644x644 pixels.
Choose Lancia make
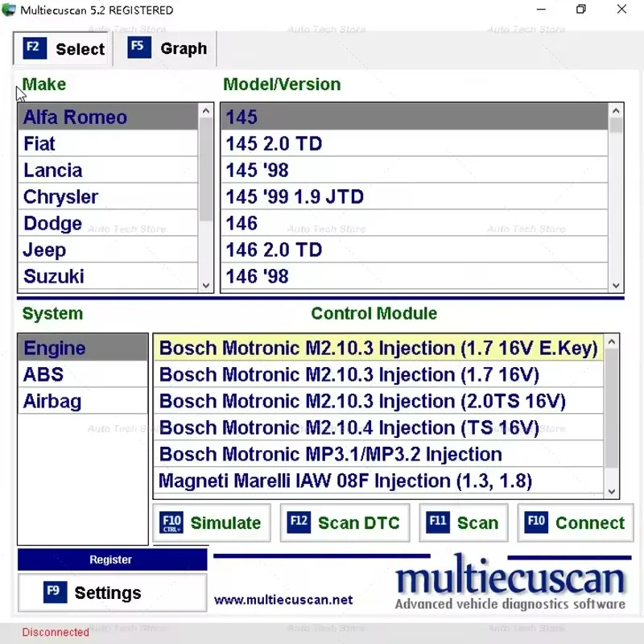pos(108,170)
